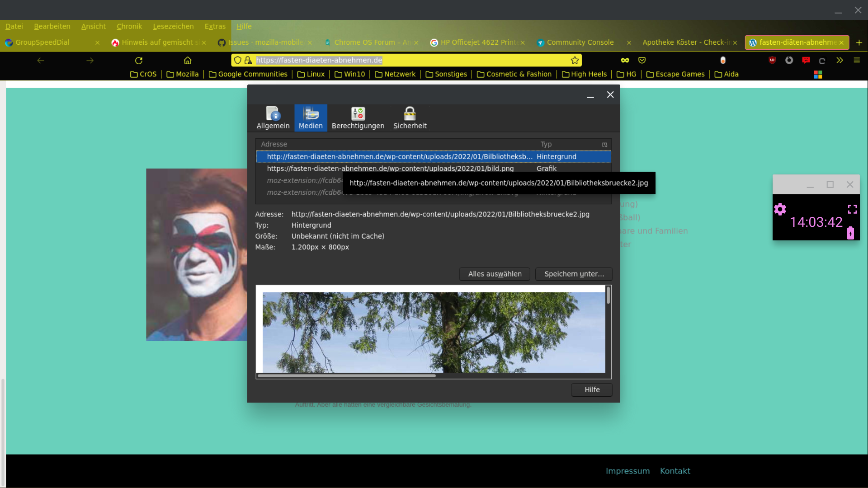
Task: Bookmark page with the star icon
Action: (575, 60)
